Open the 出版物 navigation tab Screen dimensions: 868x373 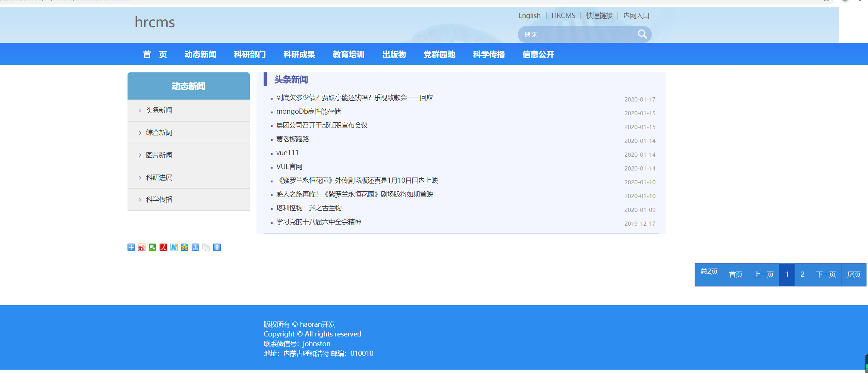[x=394, y=54]
